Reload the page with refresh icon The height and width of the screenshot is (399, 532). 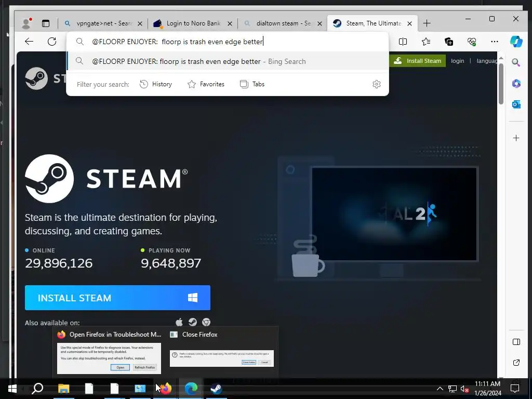pyautogui.click(x=52, y=42)
